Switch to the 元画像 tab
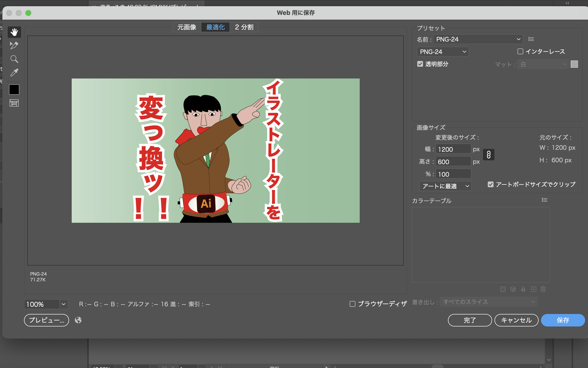588x368 pixels. (x=187, y=27)
